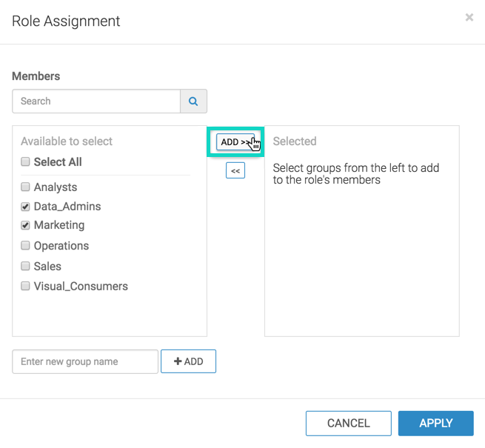Screen dimensions: 485x448
Task: Click the Analysts group label
Action: (56, 187)
